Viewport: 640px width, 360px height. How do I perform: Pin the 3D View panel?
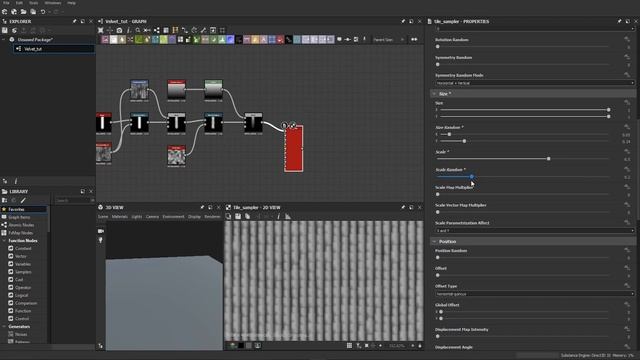click(x=202, y=207)
